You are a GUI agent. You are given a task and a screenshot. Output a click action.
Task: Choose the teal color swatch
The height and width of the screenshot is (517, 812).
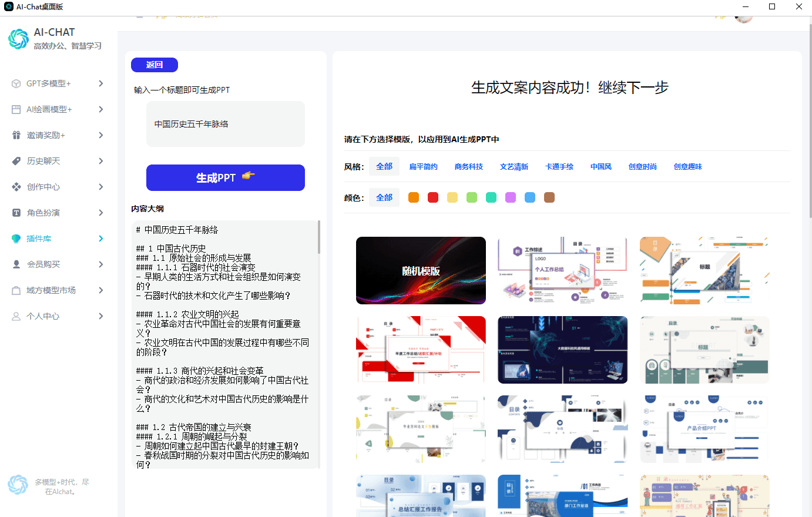tap(491, 197)
